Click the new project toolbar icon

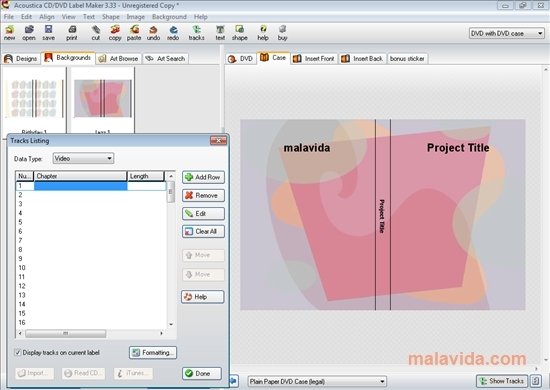(x=9, y=33)
